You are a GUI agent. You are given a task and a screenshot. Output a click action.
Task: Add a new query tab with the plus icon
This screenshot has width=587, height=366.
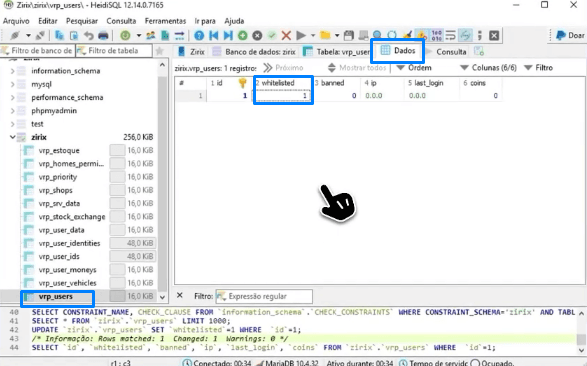479,51
